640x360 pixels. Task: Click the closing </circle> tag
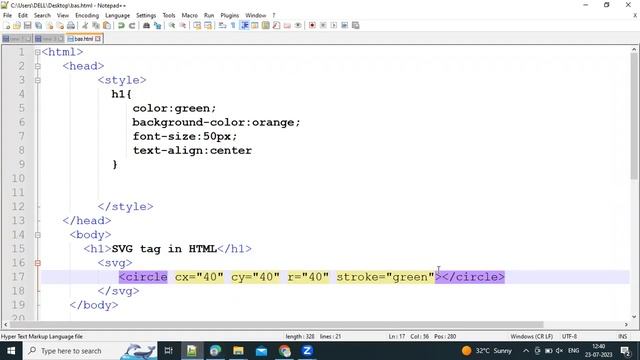click(x=473, y=277)
